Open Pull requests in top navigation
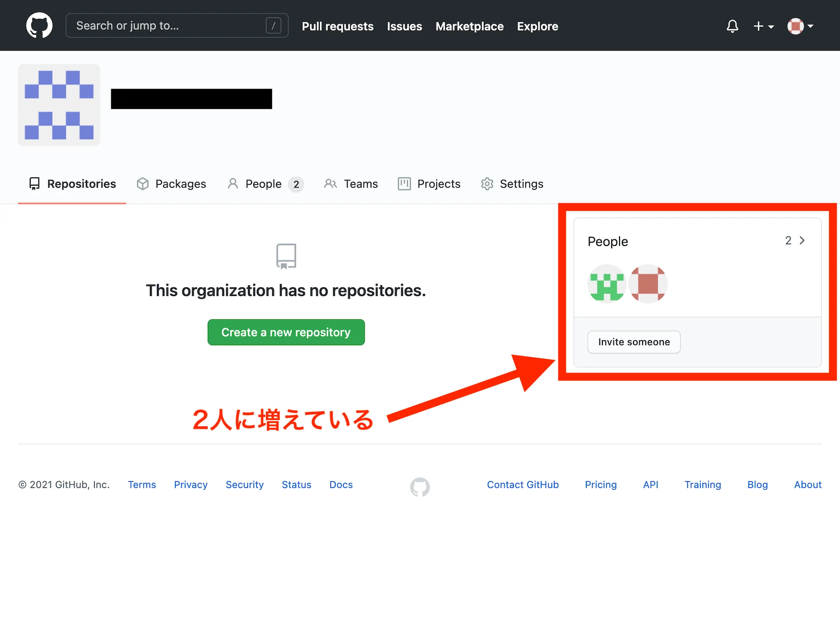Screen dimensions: 840x630 [337, 26]
